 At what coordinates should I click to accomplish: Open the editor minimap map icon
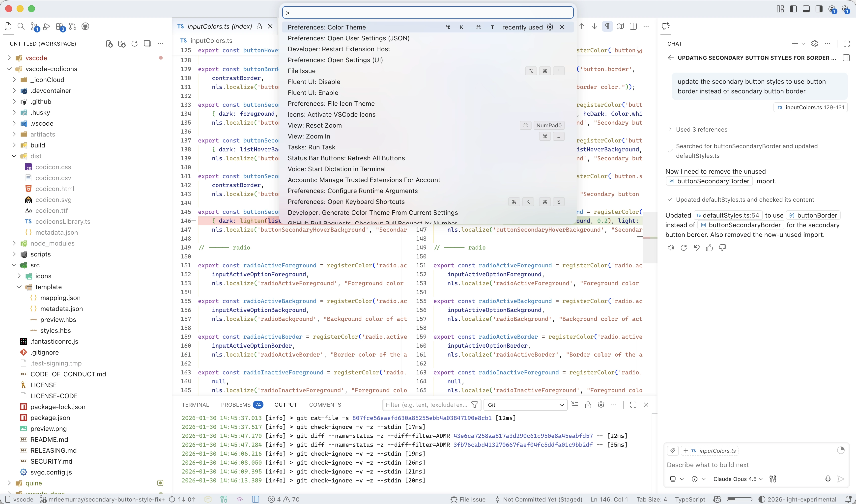(x=620, y=26)
